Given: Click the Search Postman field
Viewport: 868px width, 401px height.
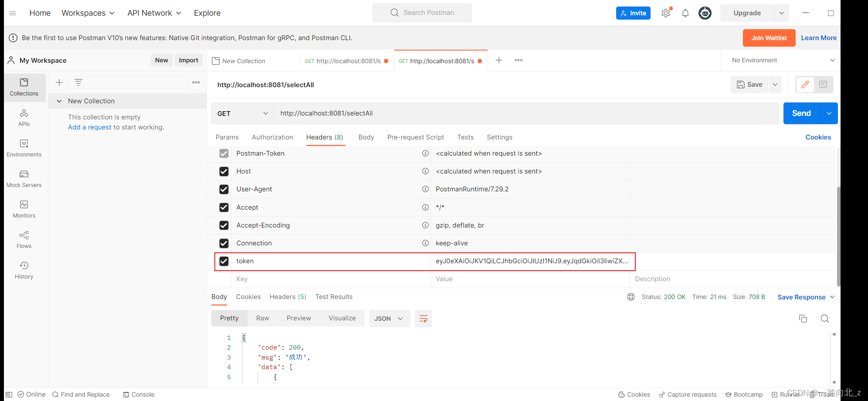Looking at the screenshot, I should pos(422,13).
